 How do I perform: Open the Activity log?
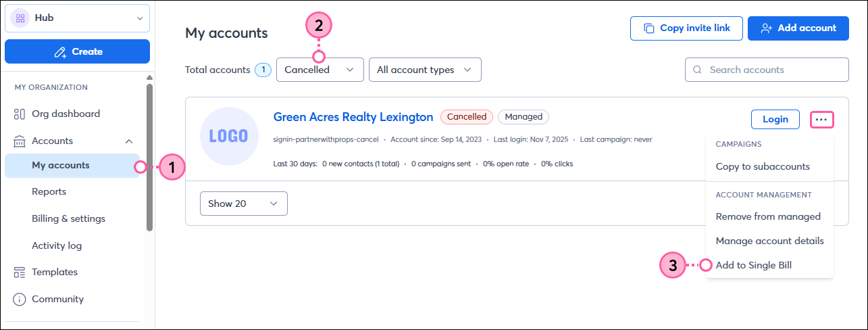(x=57, y=245)
